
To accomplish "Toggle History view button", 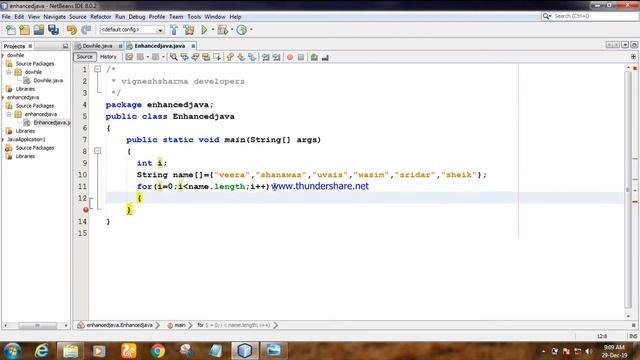I will pyautogui.click(x=108, y=57).
